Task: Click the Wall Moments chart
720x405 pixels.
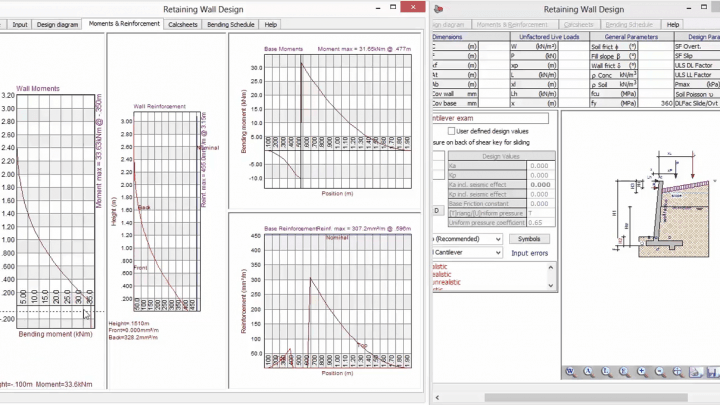Action: (56, 211)
